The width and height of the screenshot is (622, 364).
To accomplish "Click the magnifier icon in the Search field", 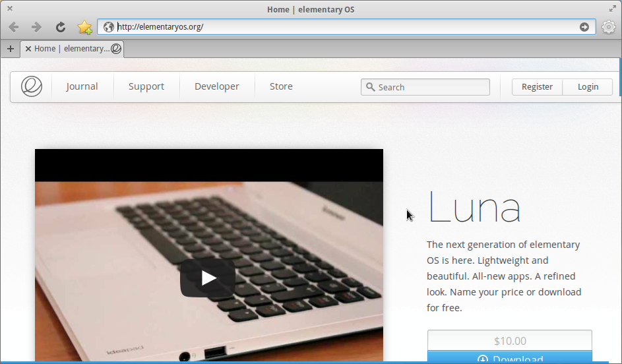I will pyautogui.click(x=370, y=87).
